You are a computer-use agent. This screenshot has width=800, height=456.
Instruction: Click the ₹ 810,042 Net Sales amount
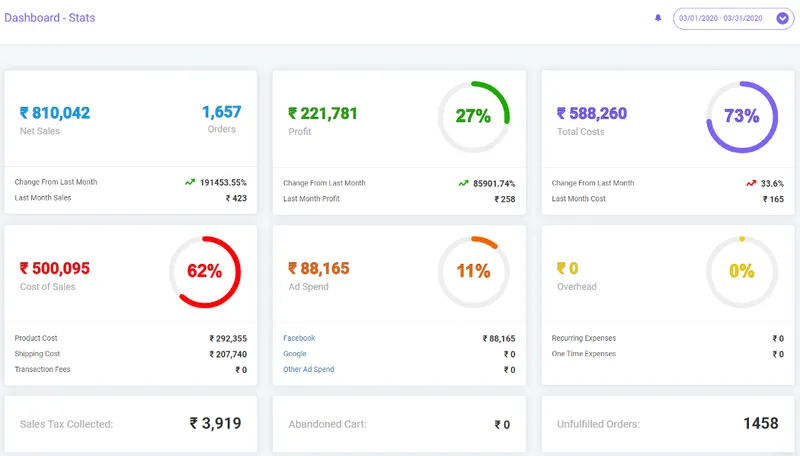coord(55,113)
